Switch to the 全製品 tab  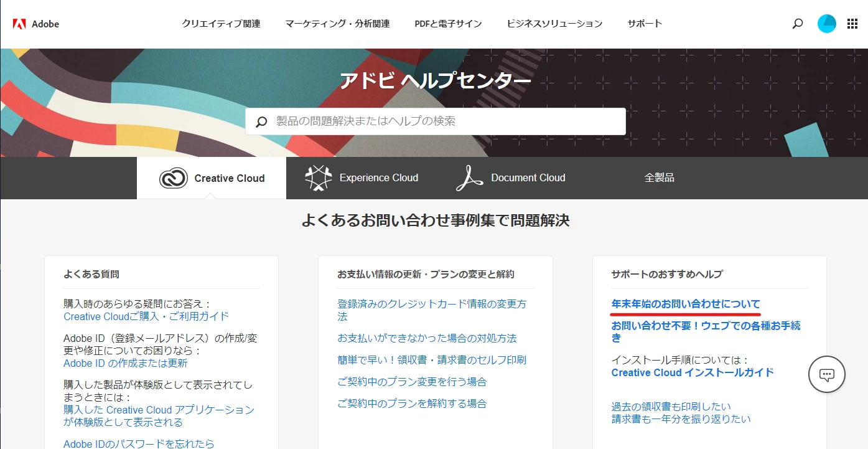[x=660, y=178]
